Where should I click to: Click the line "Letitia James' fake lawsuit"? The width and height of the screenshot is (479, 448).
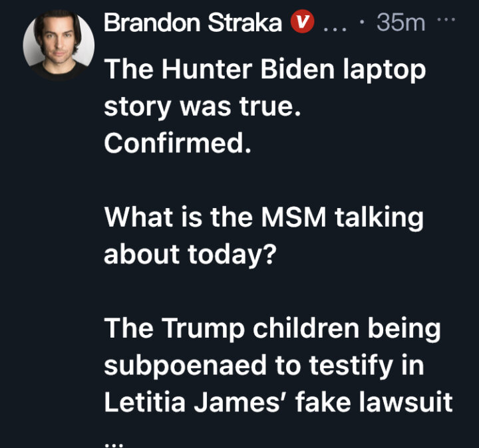point(278,402)
